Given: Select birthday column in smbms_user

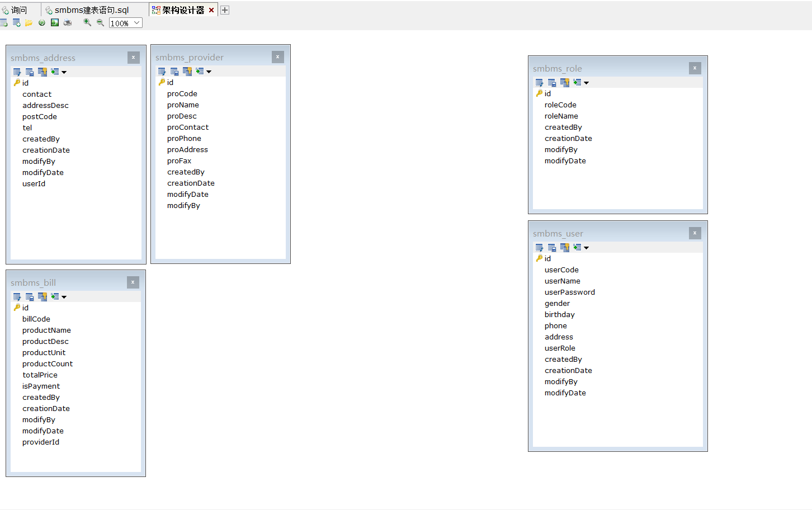Looking at the screenshot, I should point(560,314).
